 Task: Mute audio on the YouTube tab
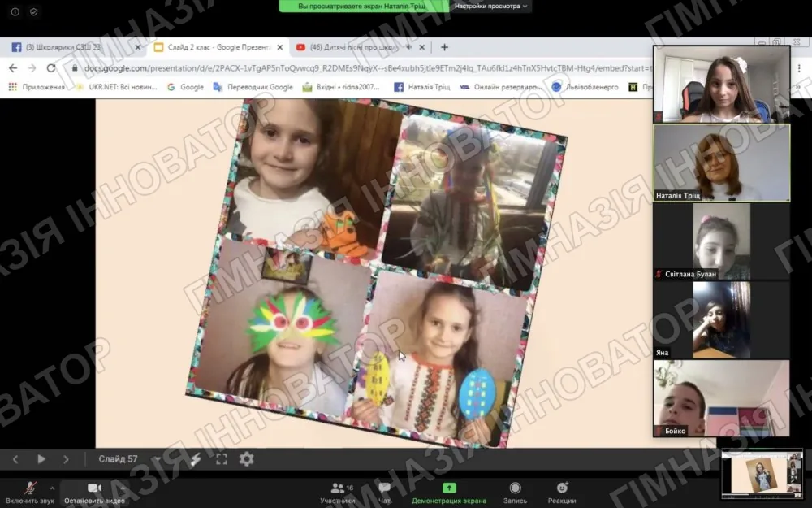409,47
